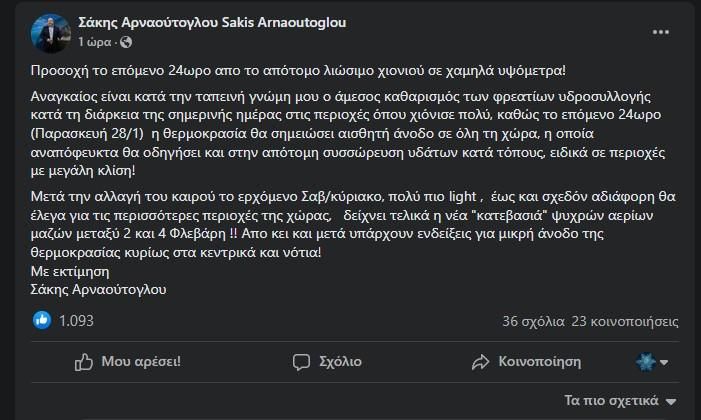This screenshot has height=420, width=701.
Task: Show who reacted via the 1.093 count
Action: click(76, 321)
